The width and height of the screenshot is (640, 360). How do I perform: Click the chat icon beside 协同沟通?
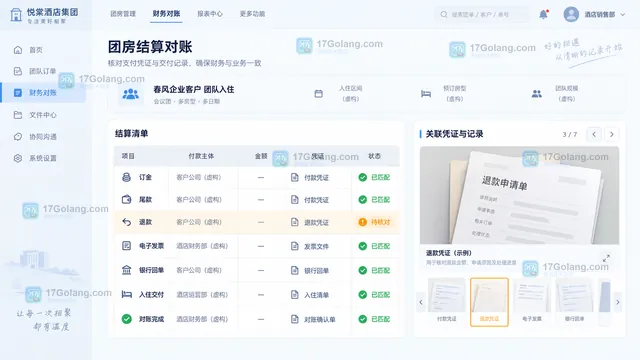18,136
